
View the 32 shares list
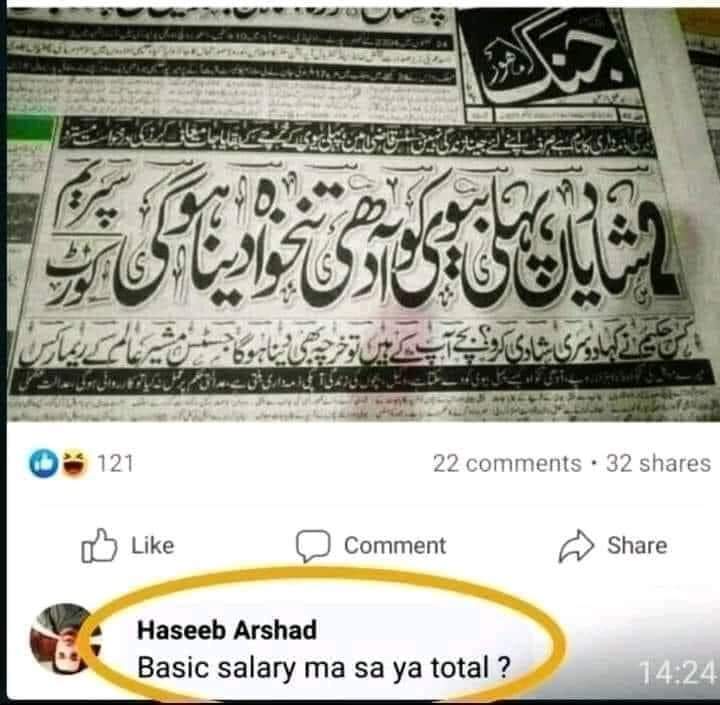658,463
